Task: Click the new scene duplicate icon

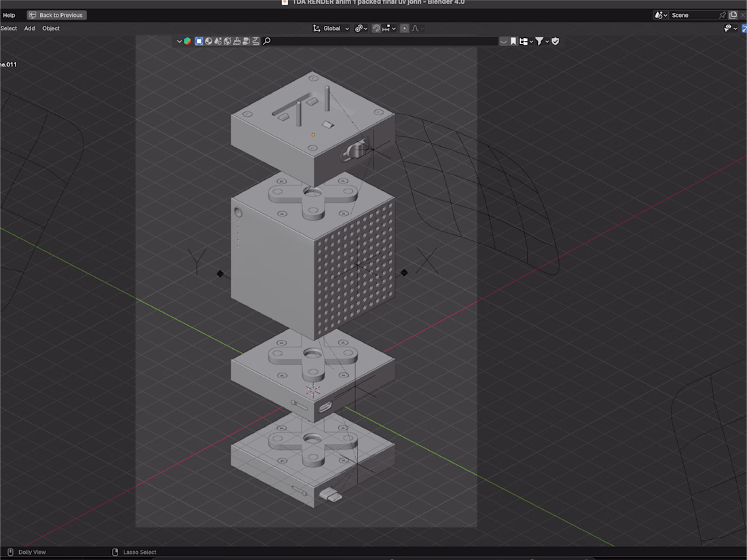Action: [x=733, y=15]
